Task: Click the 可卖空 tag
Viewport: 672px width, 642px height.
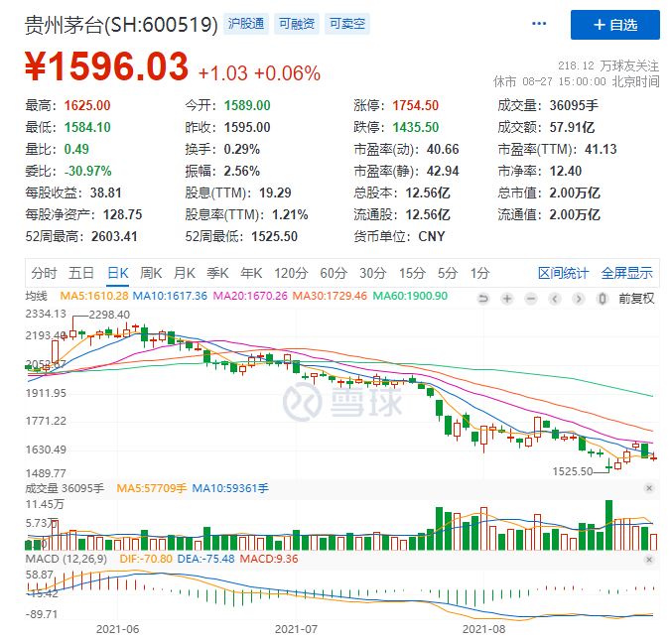Action: tap(347, 24)
